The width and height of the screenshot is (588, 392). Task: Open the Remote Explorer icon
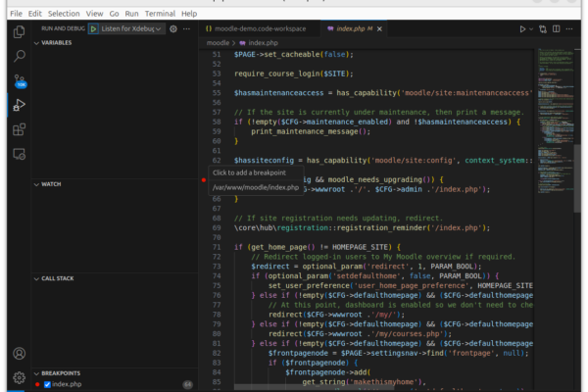click(20, 154)
